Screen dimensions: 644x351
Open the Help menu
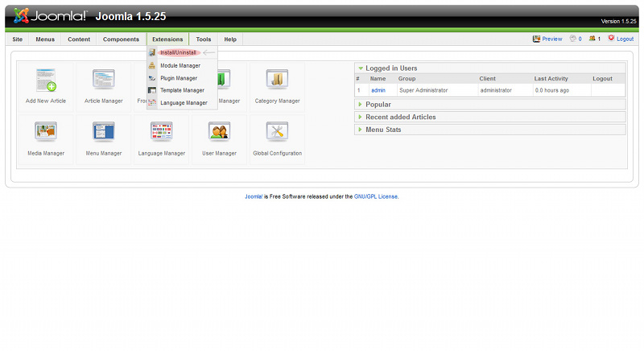[x=230, y=39]
